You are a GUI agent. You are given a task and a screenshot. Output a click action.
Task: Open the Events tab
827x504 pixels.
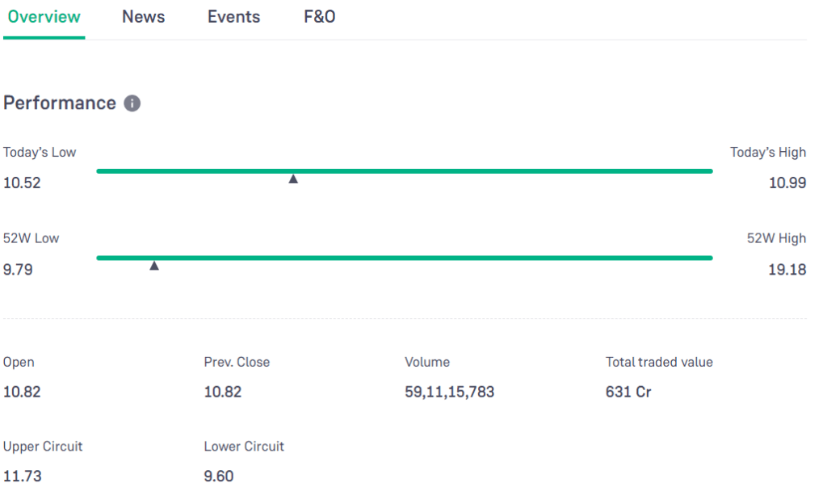coord(233,17)
